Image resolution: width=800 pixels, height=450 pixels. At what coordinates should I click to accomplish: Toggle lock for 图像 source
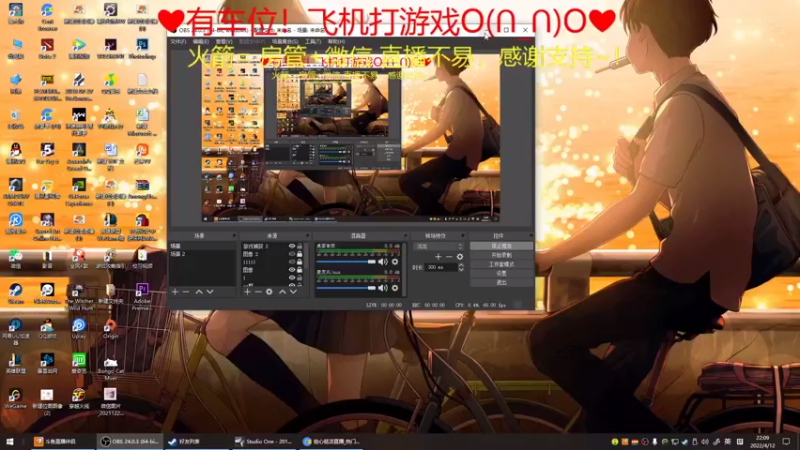[299, 269]
